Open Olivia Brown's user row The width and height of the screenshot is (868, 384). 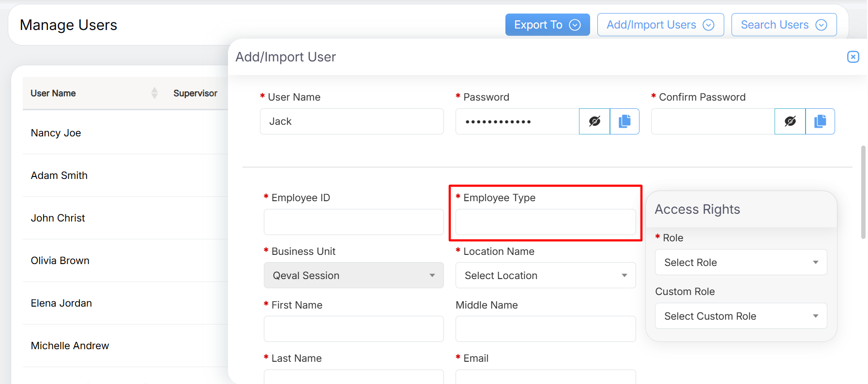pyautogui.click(x=60, y=261)
